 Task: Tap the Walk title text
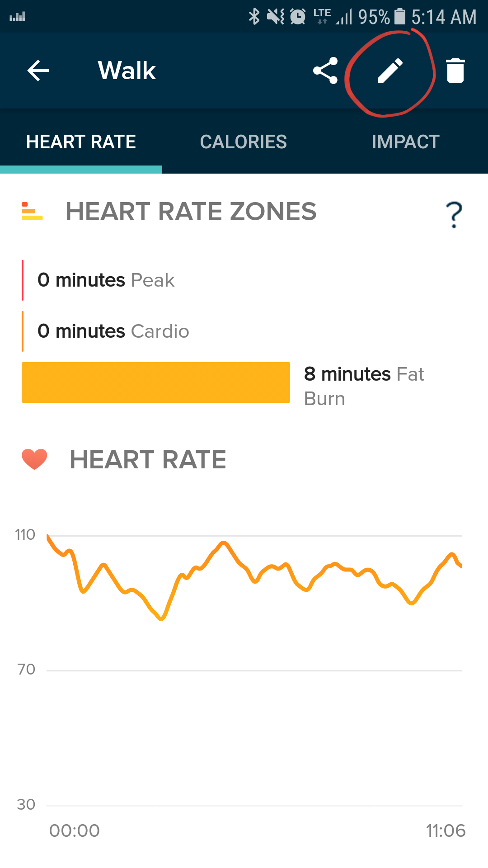(127, 71)
